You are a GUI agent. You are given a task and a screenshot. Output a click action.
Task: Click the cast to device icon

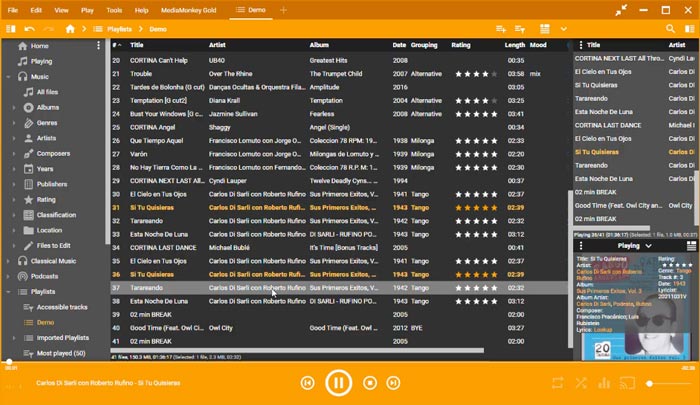(x=629, y=383)
